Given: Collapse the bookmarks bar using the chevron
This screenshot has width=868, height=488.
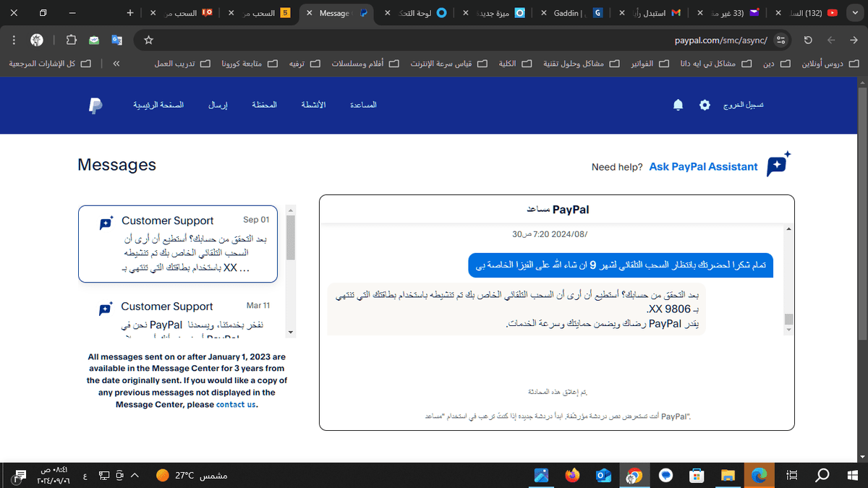Looking at the screenshot, I should (x=116, y=64).
